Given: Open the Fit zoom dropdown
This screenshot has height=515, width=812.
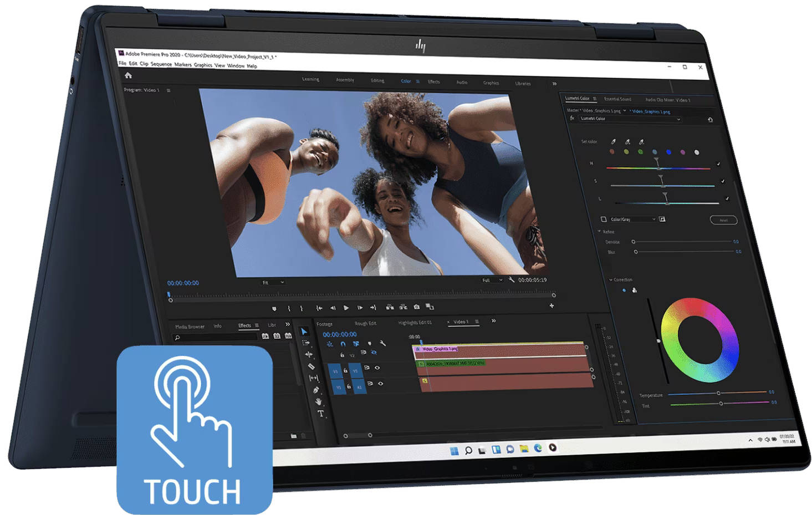Looking at the screenshot, I should point(273,283).
